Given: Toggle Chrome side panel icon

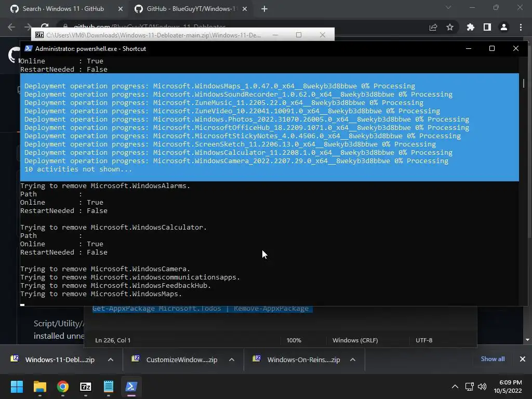Looking at the screenshot, I should (487, 27).
